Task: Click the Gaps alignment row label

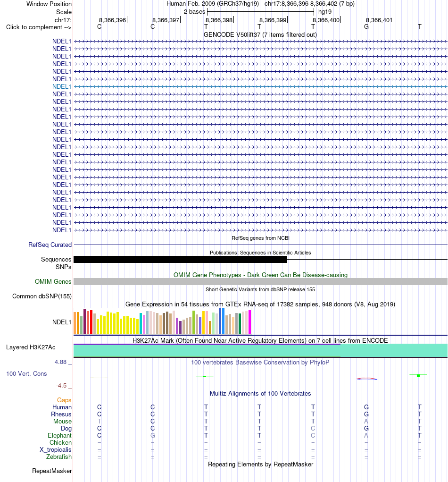Action: click(64, 400)
